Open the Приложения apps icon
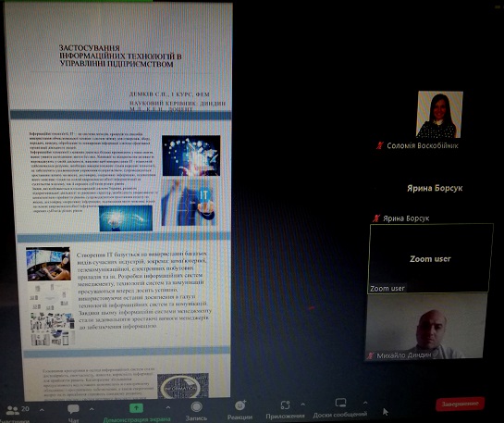 tap(285, 405)
